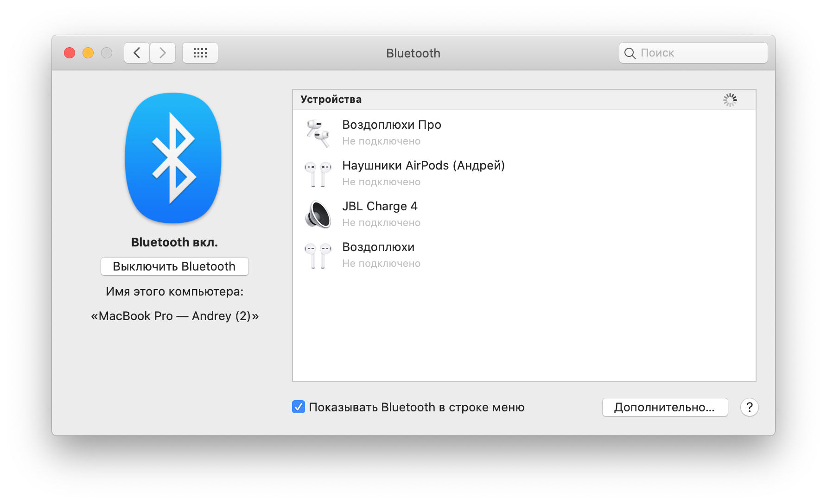Minimize the window with yellow button
Image resolution: width=827 pixels, height=504 pixels.
tap(88, 53)
